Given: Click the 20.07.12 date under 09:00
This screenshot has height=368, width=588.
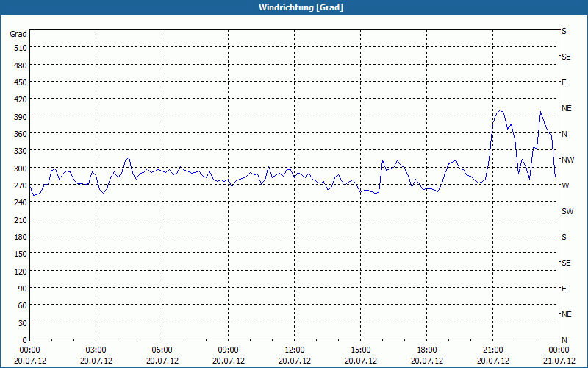Looking at the screenshot, I should tap(229, 361).
